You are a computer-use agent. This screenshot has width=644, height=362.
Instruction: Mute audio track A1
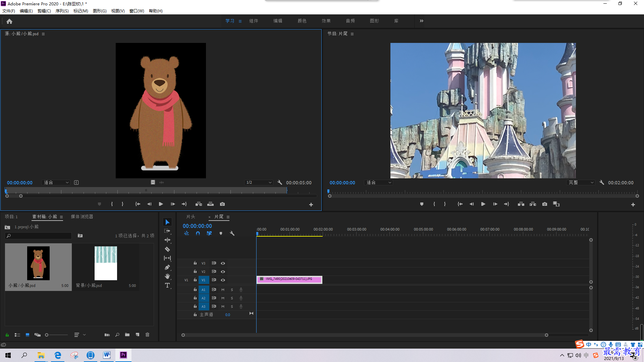pyautogui.click(x=223, y=290)
